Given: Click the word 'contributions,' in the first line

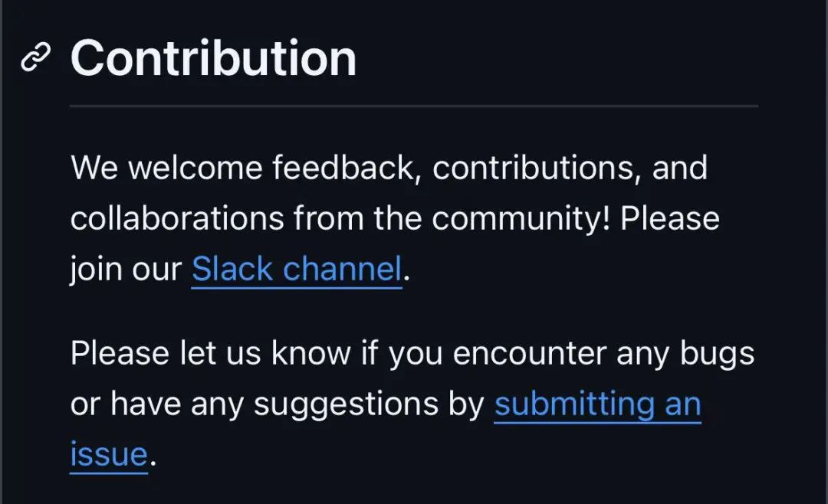Looking at the screenshot, I should coord(537,168).
